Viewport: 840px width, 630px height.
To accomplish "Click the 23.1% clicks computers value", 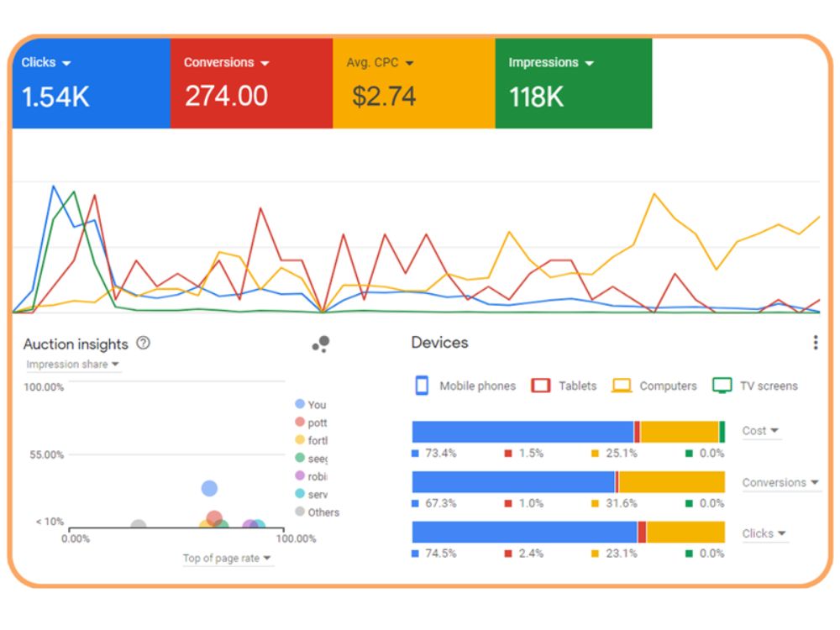I will 622,554.
